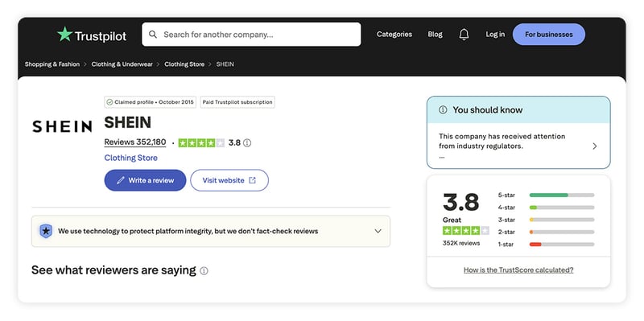Click the shield star integrity icon

(x=46, y=231)
